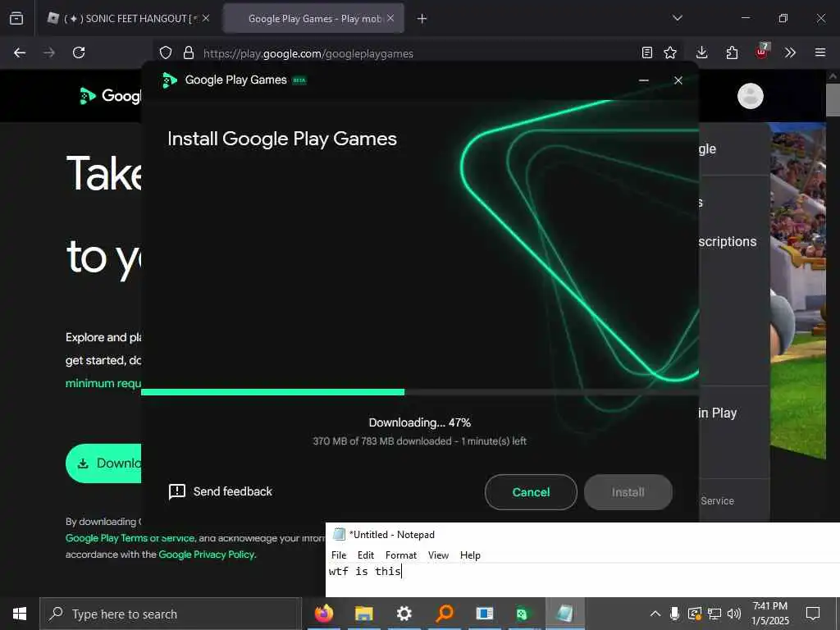
Task: Click the Google Play Games installer logo
Action: pos(169,80)
